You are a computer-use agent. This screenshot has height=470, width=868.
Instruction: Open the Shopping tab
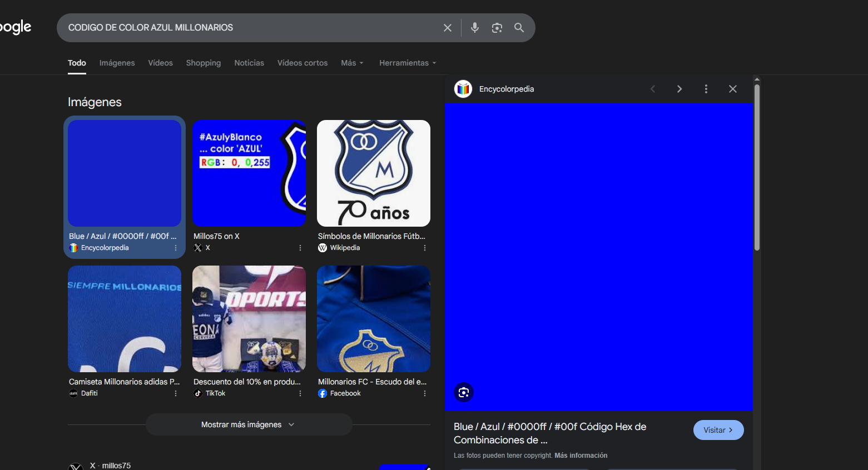204,63
